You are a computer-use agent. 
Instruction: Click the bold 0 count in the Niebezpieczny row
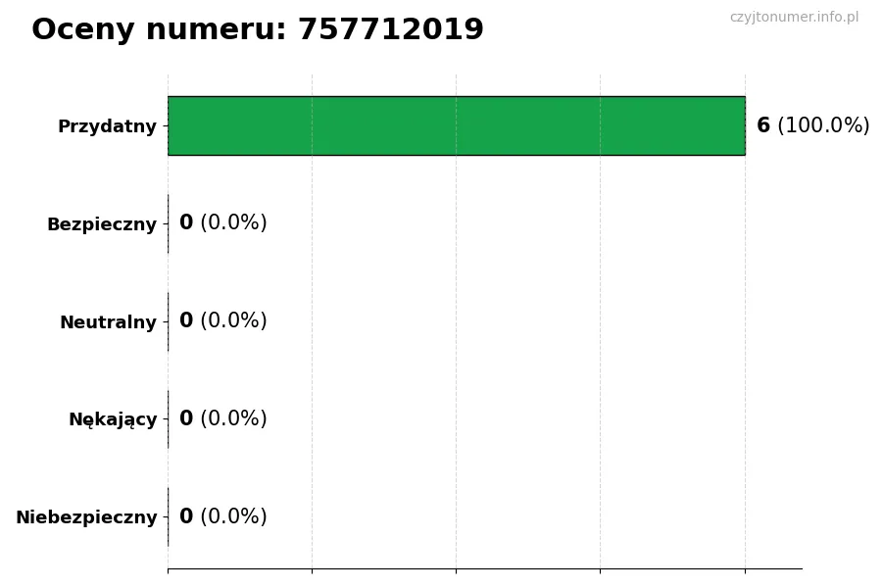[x=186, y=516]
